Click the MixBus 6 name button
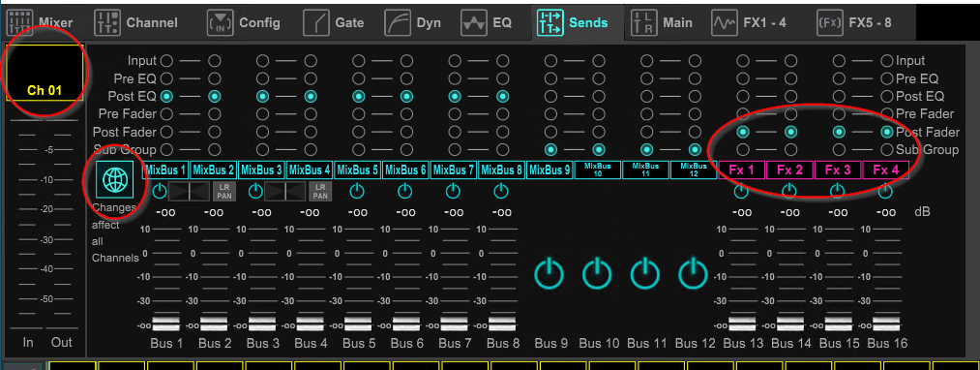Viewport: 980px width, 370px height. 405,170
